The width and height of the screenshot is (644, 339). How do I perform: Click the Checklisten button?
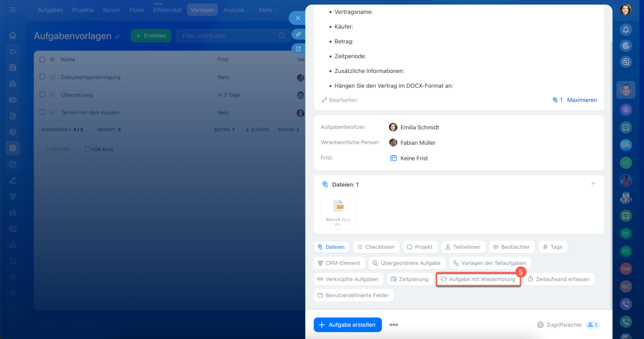click(376, 247)
